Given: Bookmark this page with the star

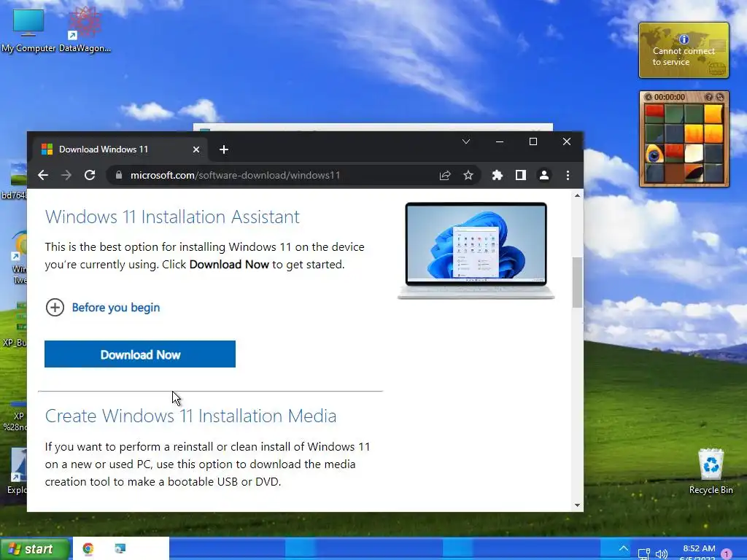Looking at the screenshot, I should (468, 175).
